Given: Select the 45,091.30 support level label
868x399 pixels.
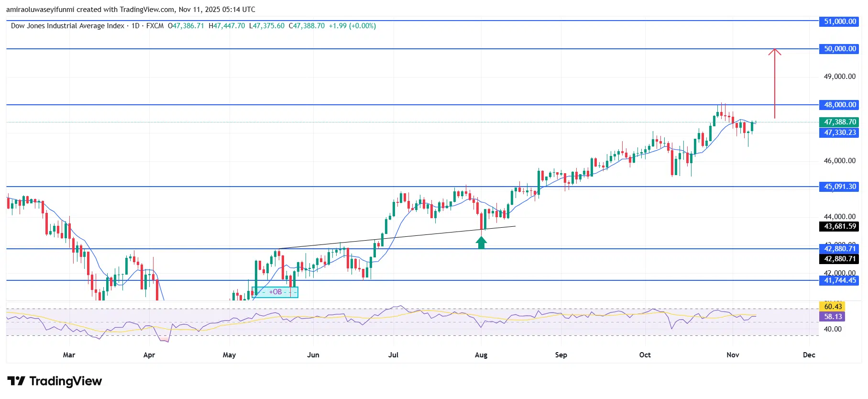Looking at the screenshot, I should 840,187.
